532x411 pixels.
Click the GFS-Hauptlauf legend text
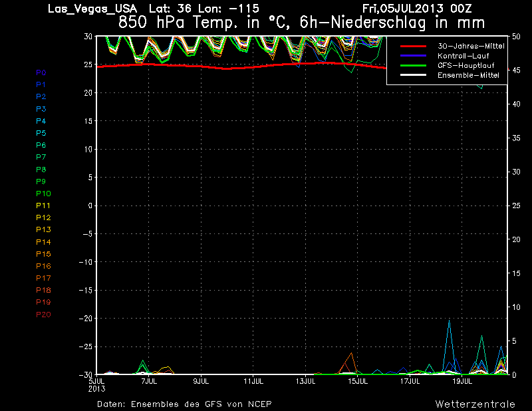coord(466,65)
